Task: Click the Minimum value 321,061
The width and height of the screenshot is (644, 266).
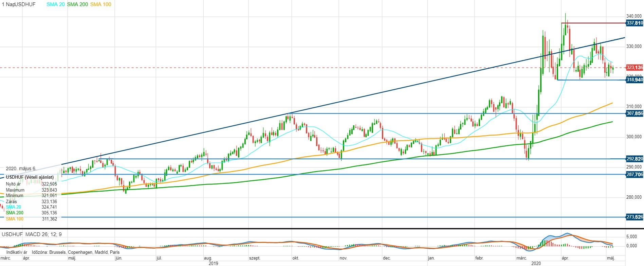Action: (x=49, y=196)
